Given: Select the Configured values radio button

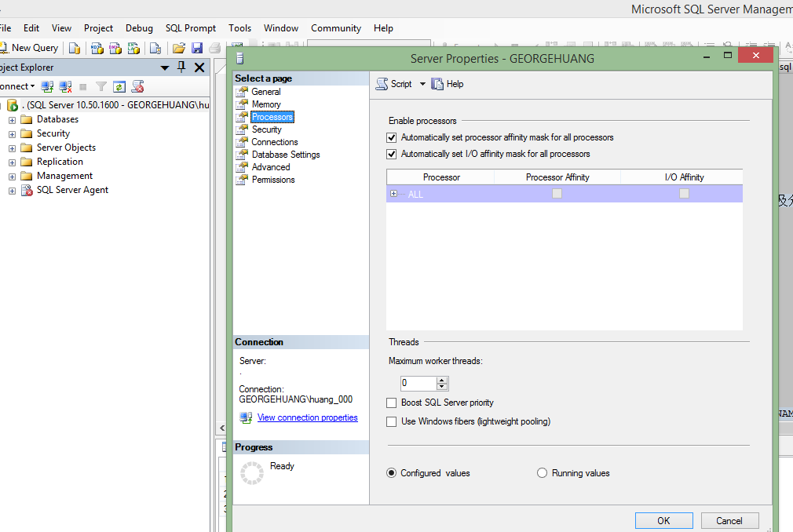Looking at the screenshot, I should tap(392, 473).
